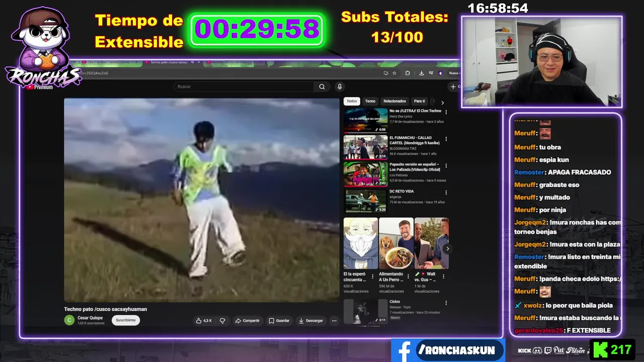The image size is (644, 362).
Task: Activate voice search microphone icon
Action: pos(340,86)
